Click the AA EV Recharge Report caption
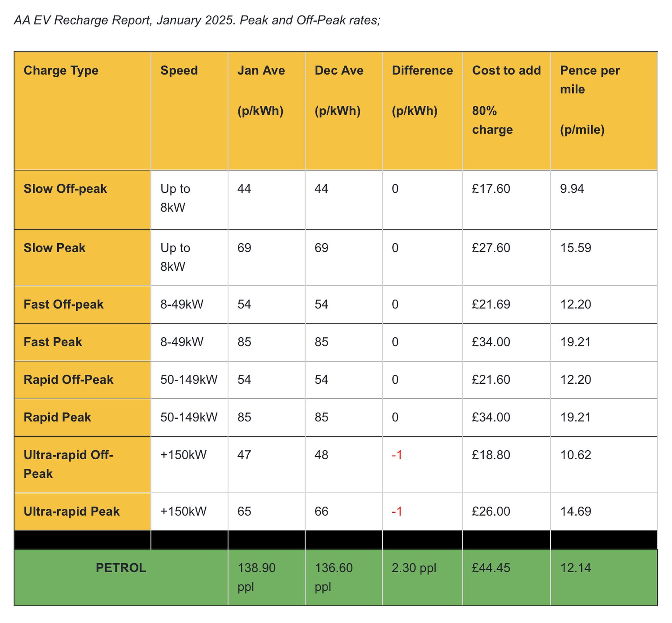 click(197, 20)
